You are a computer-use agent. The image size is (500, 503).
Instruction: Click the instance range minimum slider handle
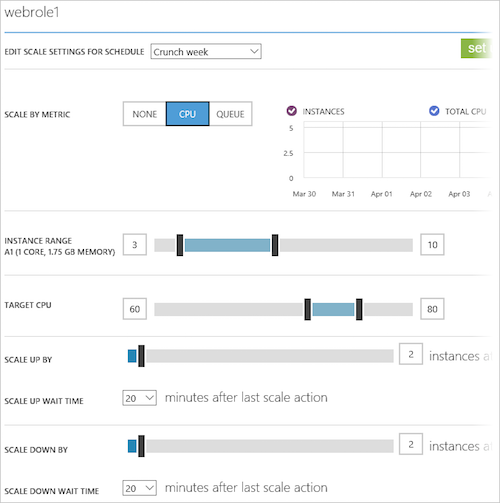coord(180,245)
